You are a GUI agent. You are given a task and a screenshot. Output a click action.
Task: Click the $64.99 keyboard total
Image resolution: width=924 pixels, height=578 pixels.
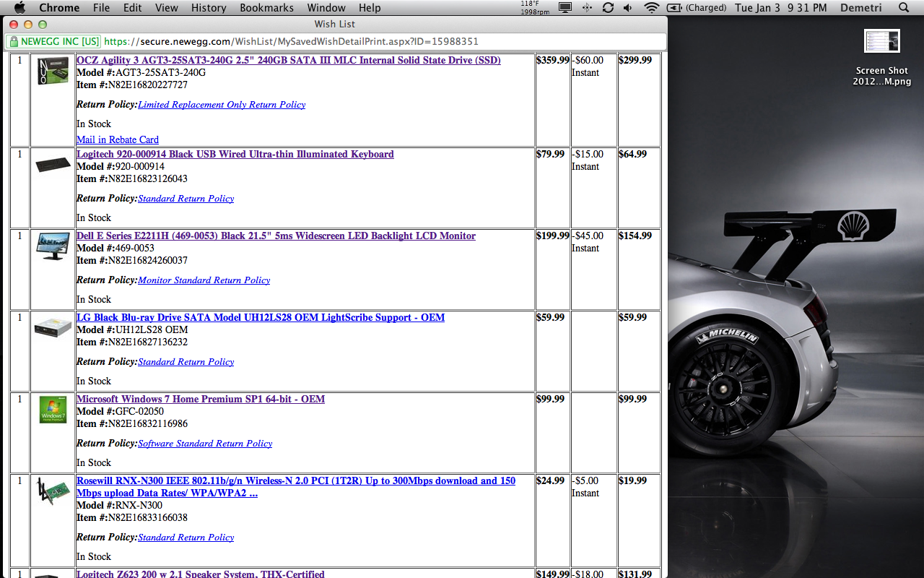coord(632,154)
